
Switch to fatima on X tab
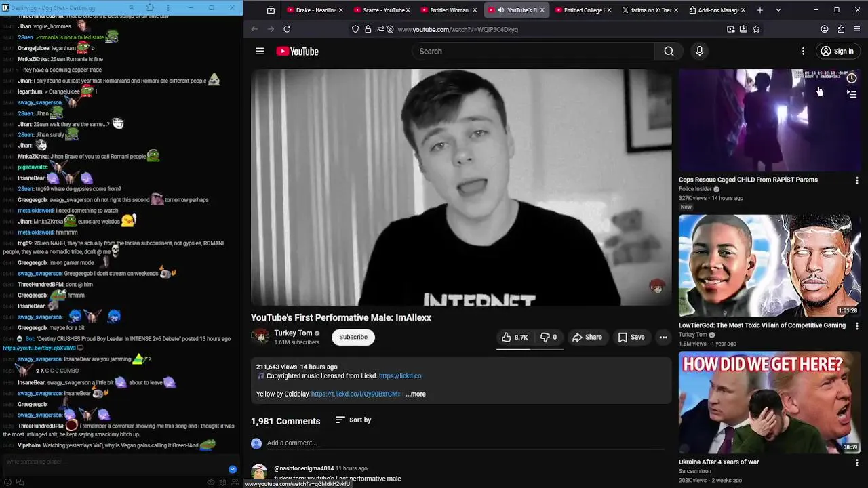(x=649, y=10)
